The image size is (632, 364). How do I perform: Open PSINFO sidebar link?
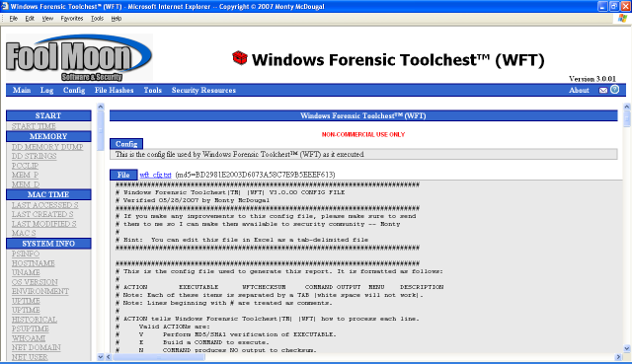pyautogui.click(x=26, y=255)
